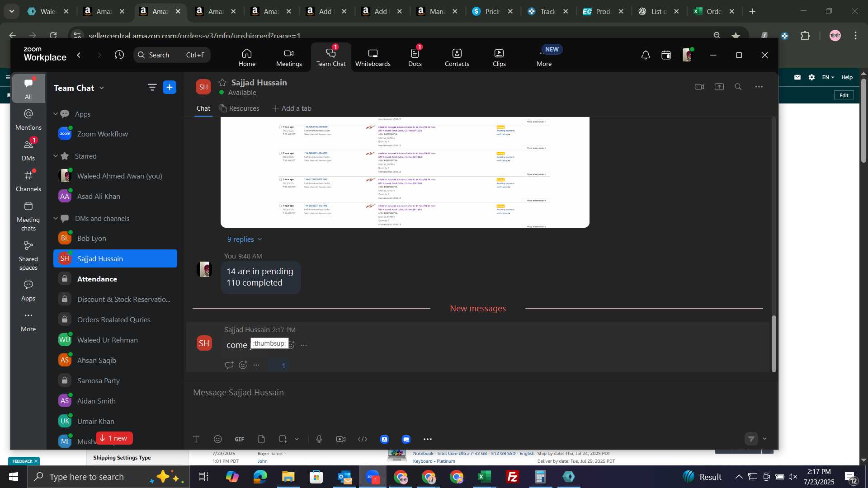Select All chats in sidebar

[x=28, y=89]
